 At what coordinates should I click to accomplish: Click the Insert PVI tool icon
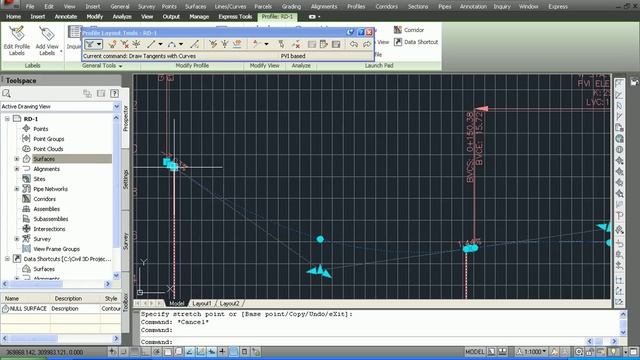point(113,44)
